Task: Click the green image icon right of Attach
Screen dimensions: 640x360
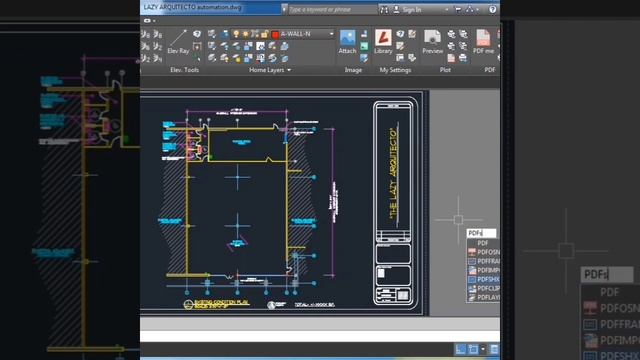Action: pyautogui.click(x=364, y=47)
